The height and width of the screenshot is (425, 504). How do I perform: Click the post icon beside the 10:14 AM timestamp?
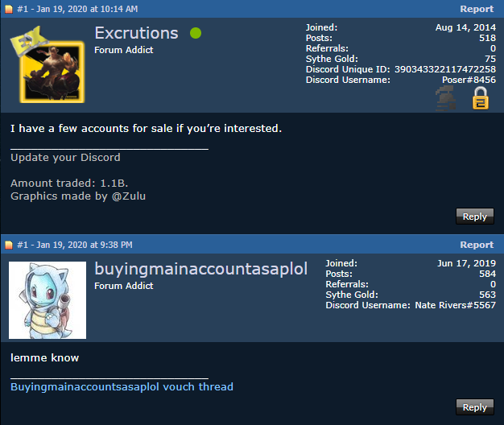pos(9,9)
